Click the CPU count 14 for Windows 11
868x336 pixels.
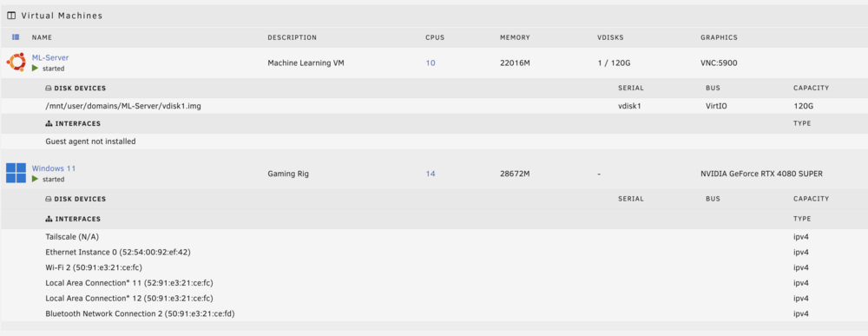[x=431, y=174]
